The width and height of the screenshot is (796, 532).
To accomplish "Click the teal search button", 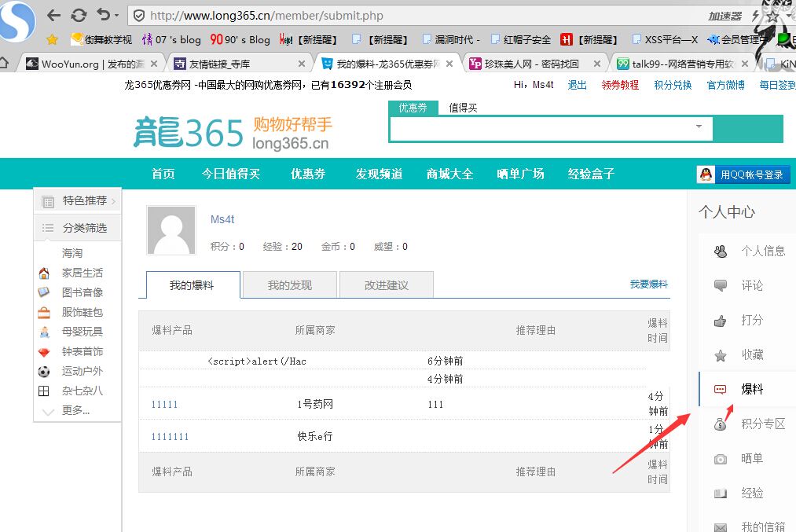I will pos(748,129).
